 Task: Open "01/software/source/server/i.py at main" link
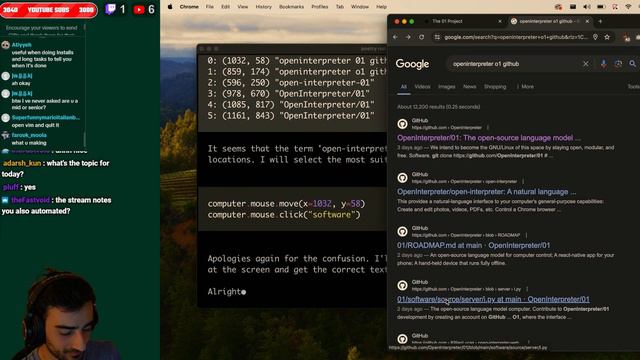click(493, 300)
